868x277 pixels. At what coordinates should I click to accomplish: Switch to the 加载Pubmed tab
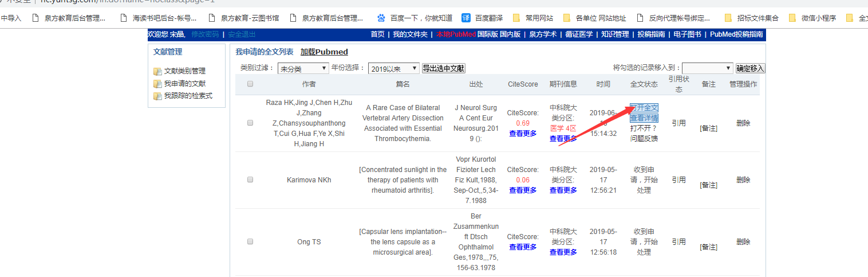tap(324, 52)
